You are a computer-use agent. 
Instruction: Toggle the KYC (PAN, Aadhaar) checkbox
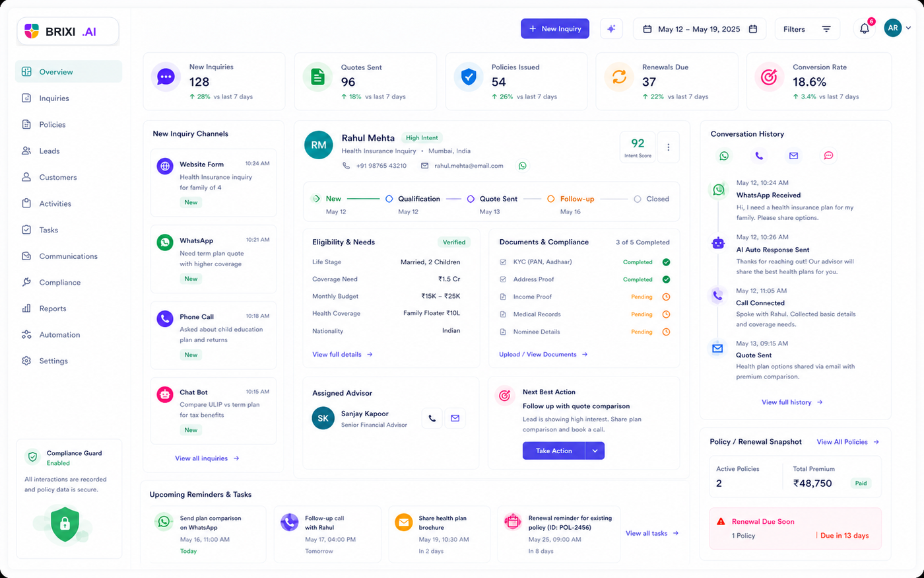[x=503, y=262]
